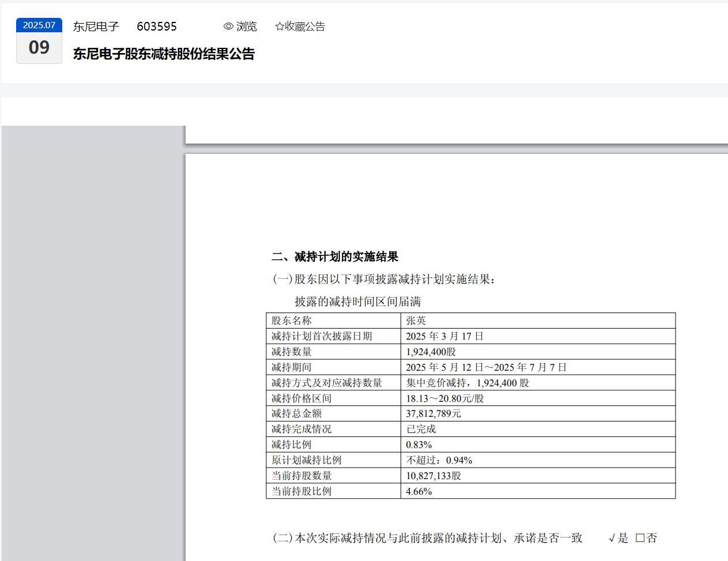
Task: Select text 披露的减持时间区间届满
Action: point(358,302)
